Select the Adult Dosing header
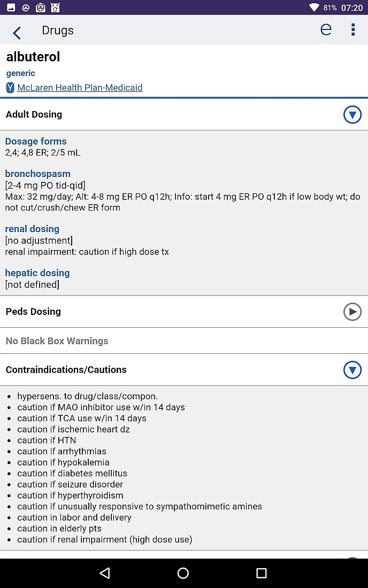 (184, 114)
